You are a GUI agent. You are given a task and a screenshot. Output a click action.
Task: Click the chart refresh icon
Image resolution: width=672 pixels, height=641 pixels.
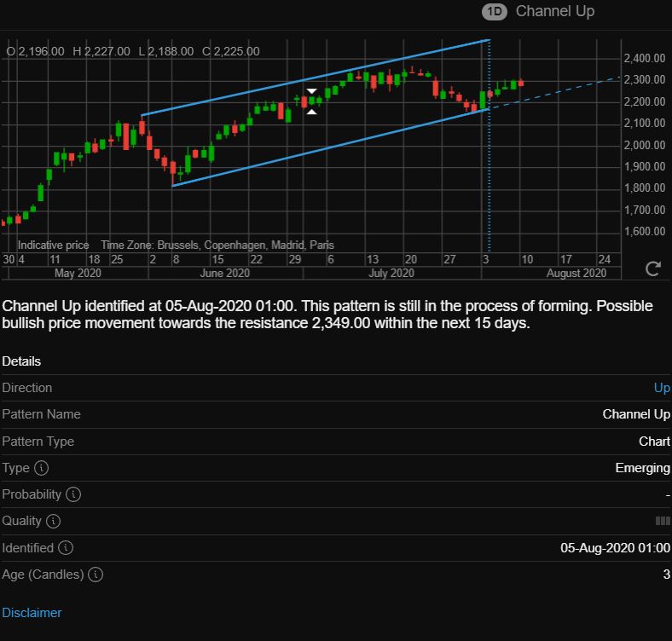tap(652, 269)
